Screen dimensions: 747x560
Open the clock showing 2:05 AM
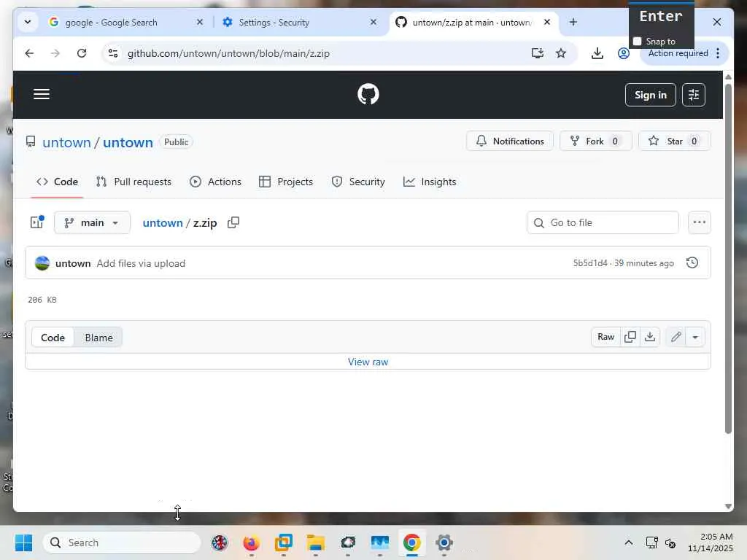[x=711, y=542]
